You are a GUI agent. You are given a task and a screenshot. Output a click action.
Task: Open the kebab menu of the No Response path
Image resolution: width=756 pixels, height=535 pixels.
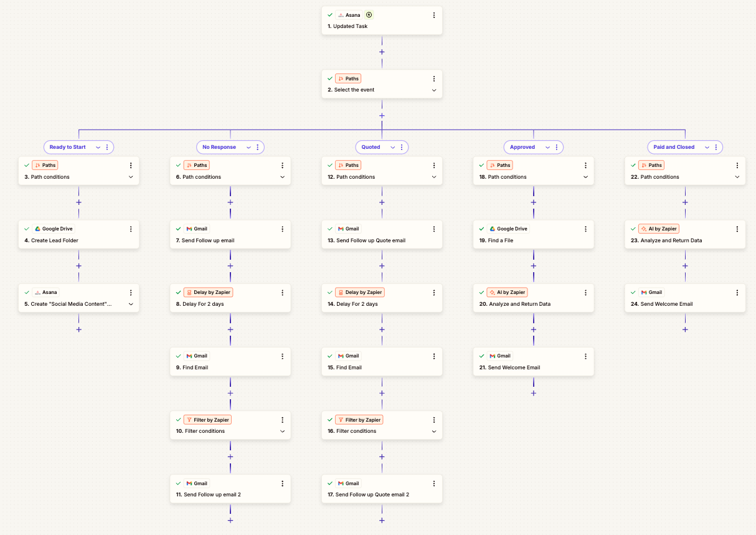258,148
